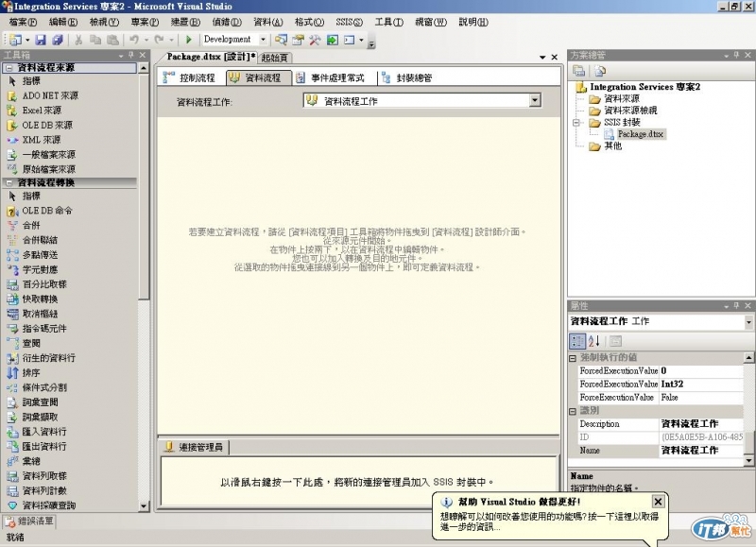The height and width of the screenshot is (547, 756).
Task: Collapse the 強制執行的值 property category
Action: pos(573,358)
